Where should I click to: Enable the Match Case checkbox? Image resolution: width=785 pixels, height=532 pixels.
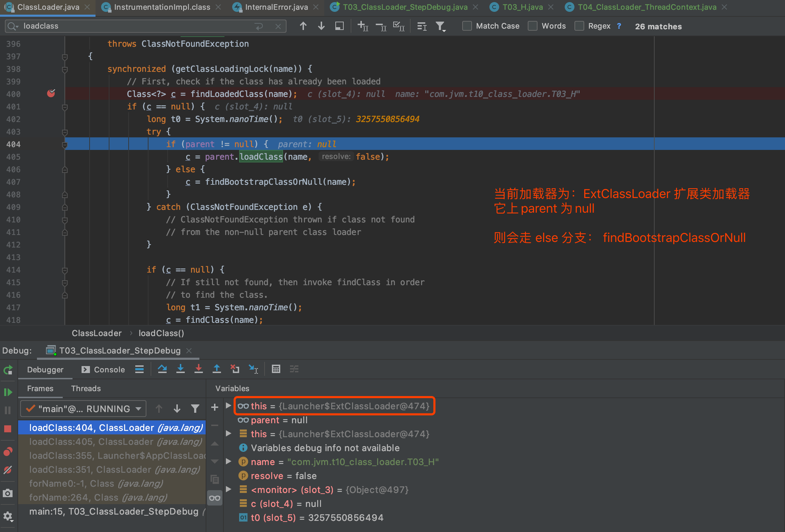coord(467,26)
